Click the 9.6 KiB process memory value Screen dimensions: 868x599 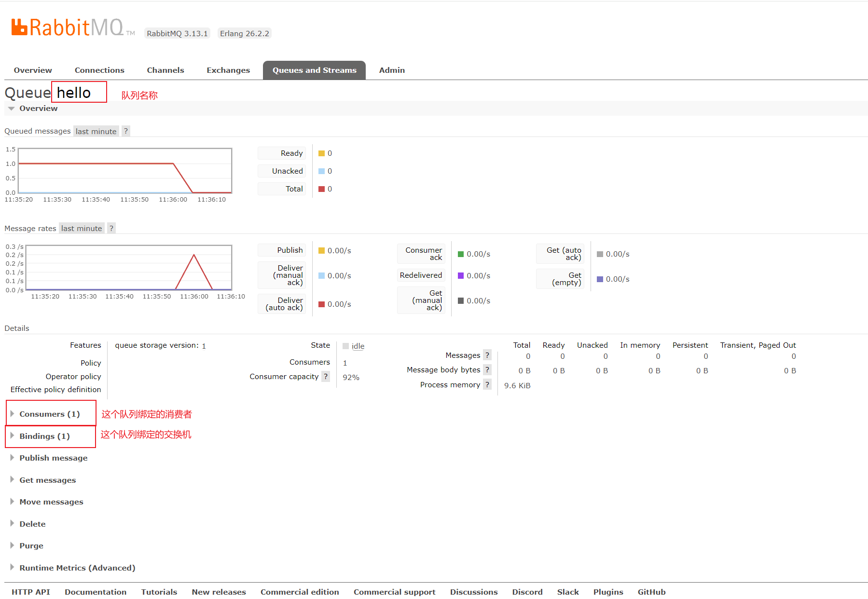(517, 385)
